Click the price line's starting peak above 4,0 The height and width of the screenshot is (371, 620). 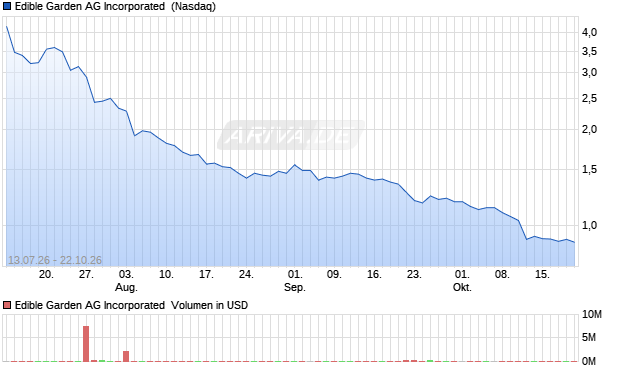tap(6, 26)
